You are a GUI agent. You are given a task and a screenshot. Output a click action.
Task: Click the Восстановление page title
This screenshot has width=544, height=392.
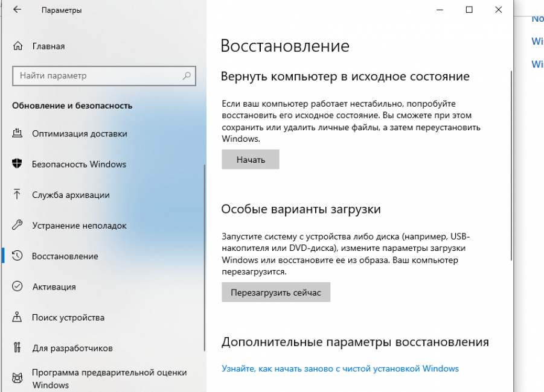pos(285,46)
